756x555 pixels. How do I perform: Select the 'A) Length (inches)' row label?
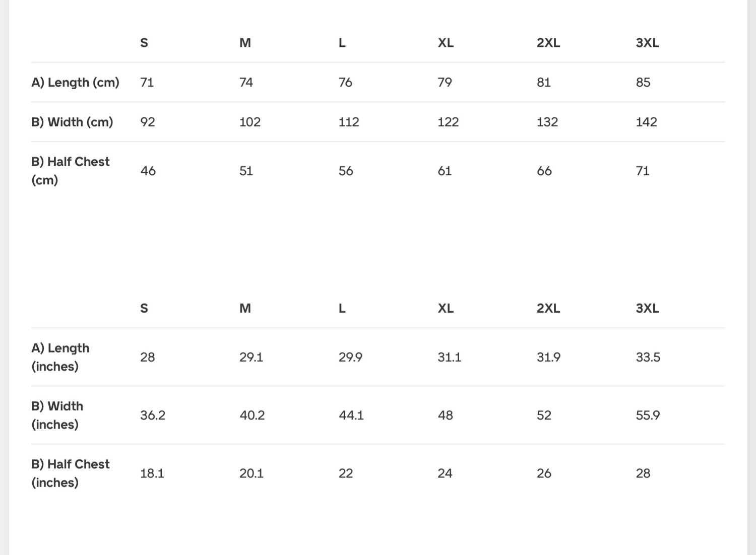point(60,357)
